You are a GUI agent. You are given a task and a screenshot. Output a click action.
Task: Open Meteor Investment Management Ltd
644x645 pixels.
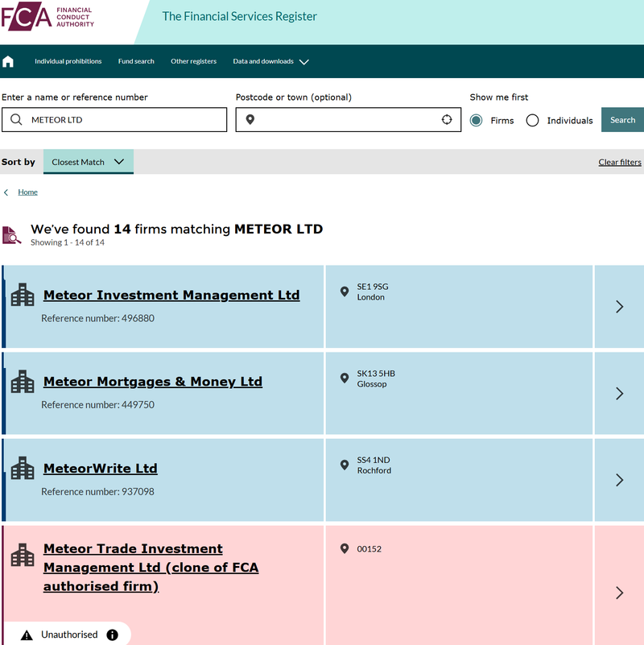coord(171,295)
